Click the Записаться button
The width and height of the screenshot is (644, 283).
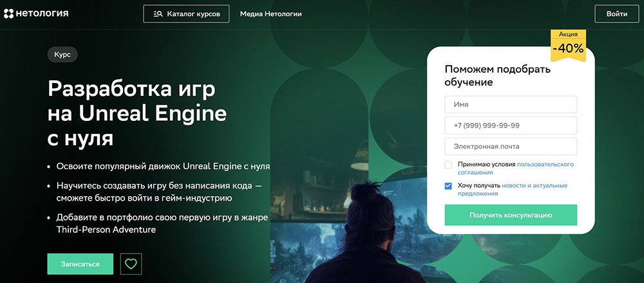point(80,264)
